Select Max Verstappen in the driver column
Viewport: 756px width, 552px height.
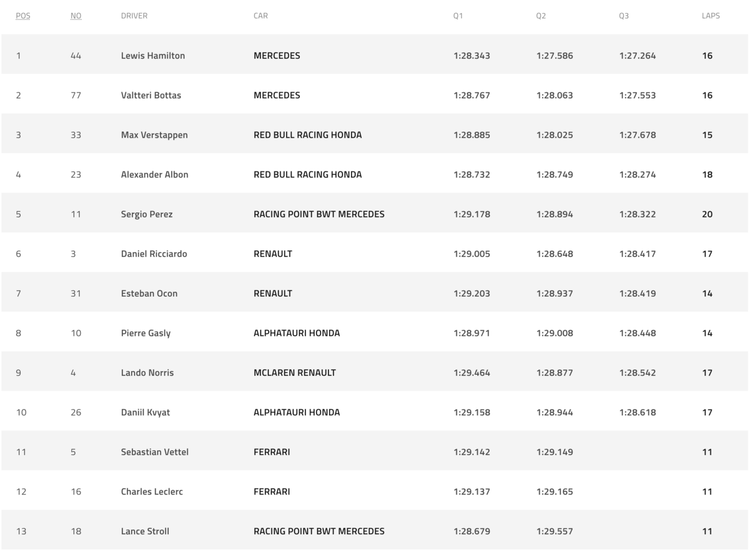click(x=154, y=135)
